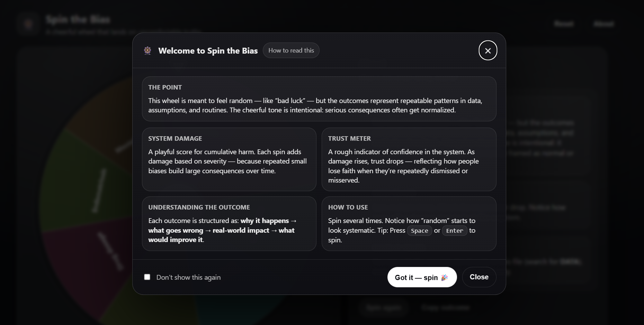
Task: Select the THE POINT info card
Action: click(319, 99)
